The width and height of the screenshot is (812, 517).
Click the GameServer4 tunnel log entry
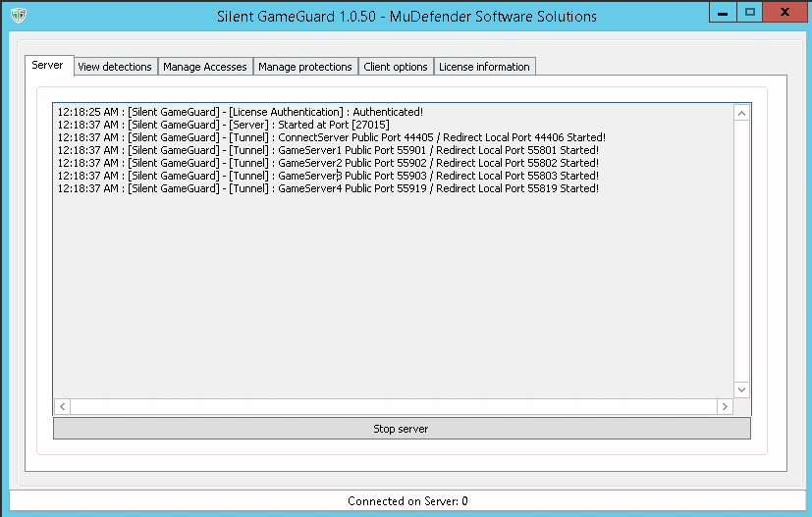[x=327, y=188]
